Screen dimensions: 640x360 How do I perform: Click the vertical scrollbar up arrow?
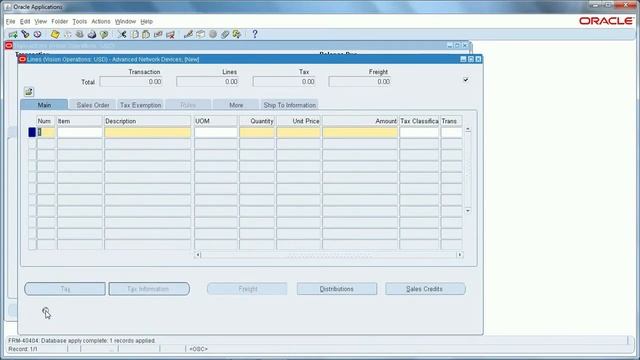[468, 129]
